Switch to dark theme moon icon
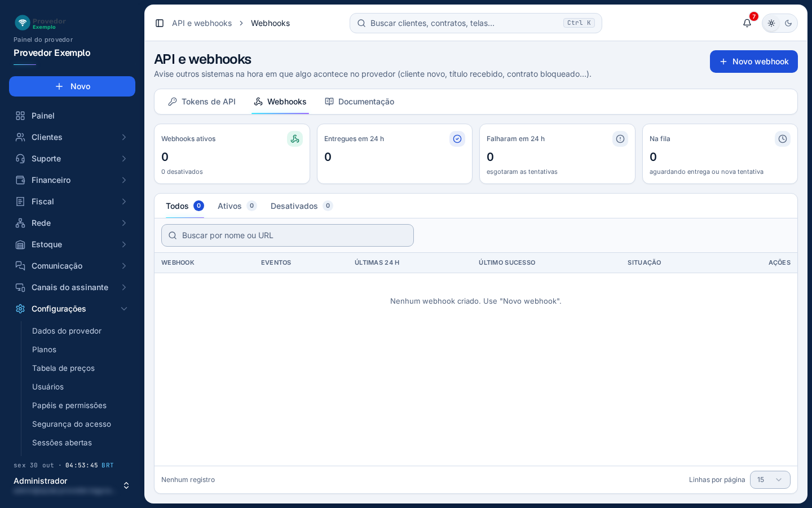This screenshot has width=812, height=508. [x=788, y=23]
